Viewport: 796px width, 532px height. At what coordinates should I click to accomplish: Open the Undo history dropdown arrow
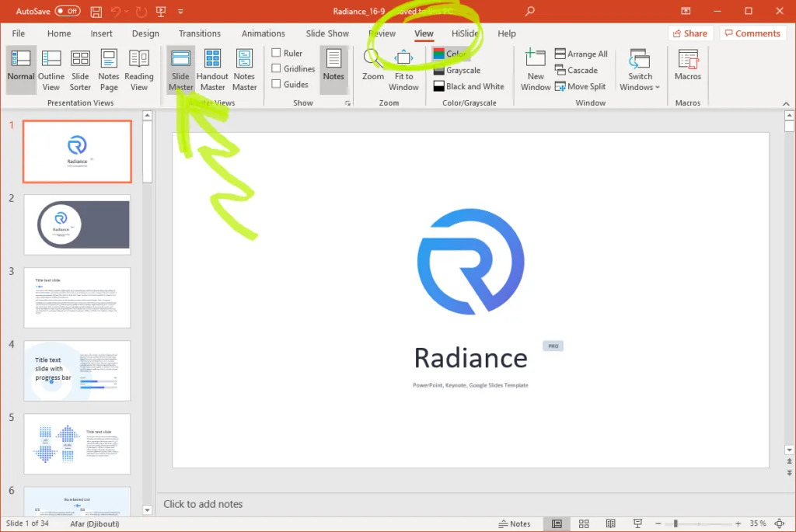pyautogui.click(x=127, y=11)
